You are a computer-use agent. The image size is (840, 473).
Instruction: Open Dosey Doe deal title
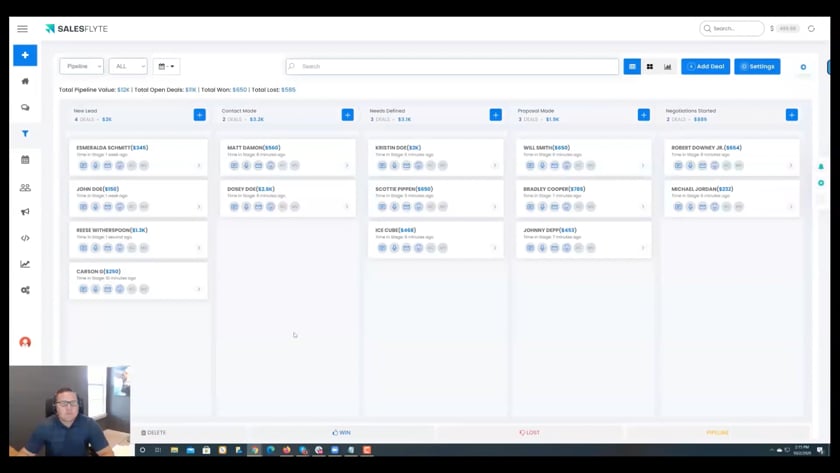(x=251, y=189)
